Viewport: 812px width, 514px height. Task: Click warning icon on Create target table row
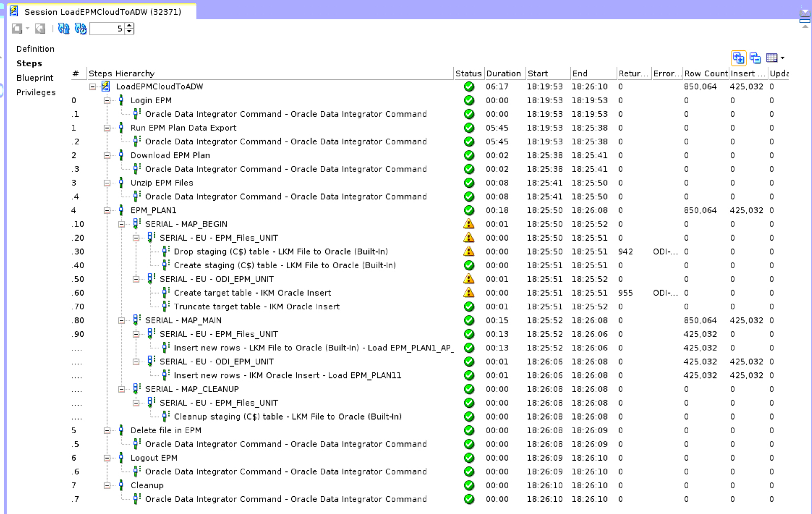click(469, 293)
